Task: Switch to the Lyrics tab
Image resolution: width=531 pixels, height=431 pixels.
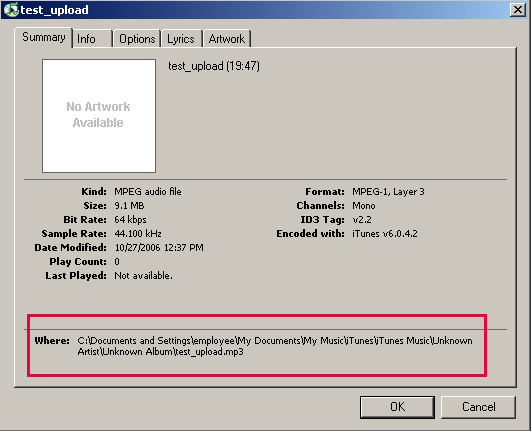Action: tap(181, 39)
